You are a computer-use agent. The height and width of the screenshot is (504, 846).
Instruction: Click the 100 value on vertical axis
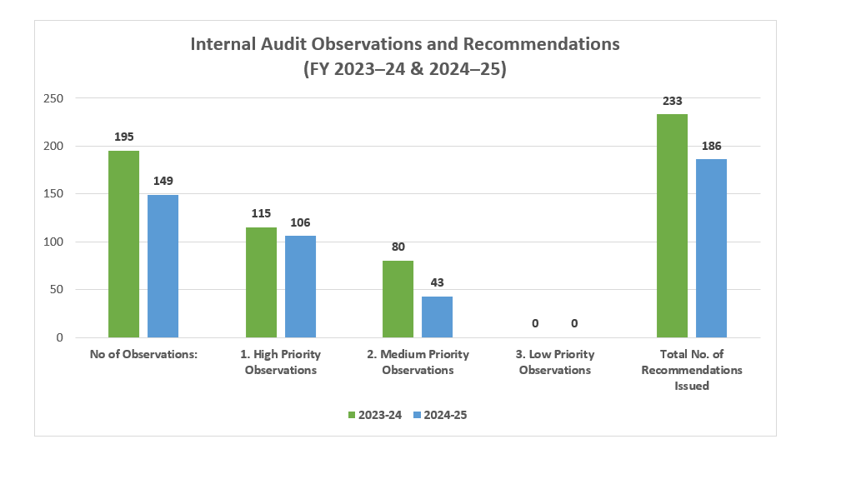pos(53,242)
